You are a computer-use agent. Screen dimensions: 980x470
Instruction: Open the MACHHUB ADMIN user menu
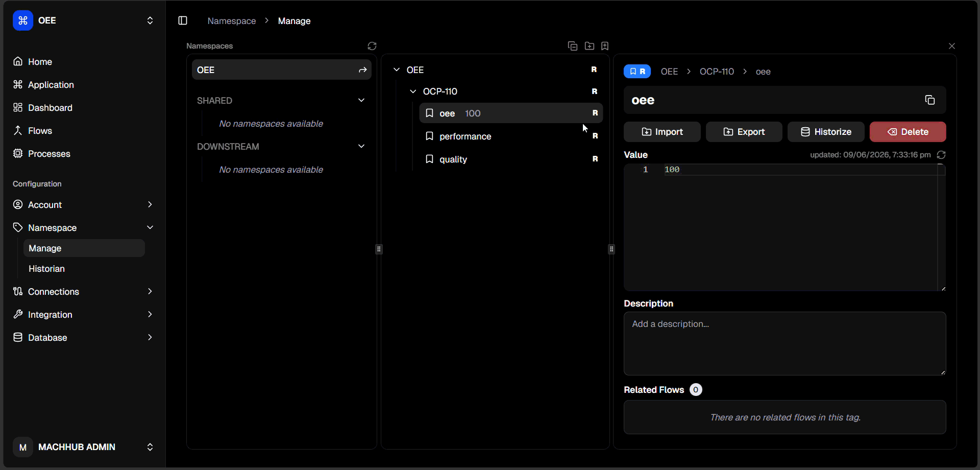coord(84,447)
